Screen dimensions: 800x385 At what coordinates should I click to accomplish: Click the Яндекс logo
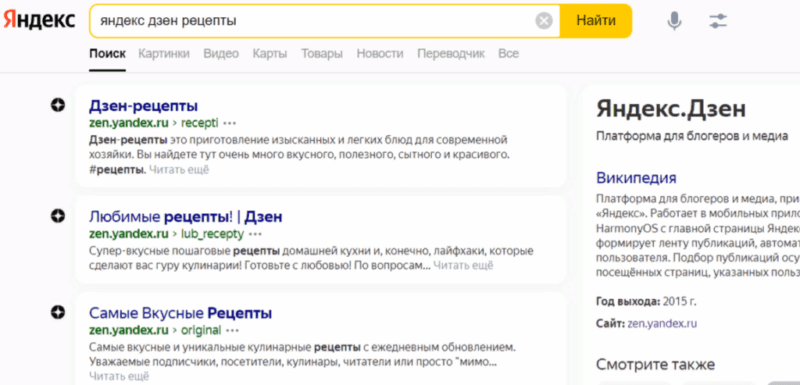point(39,20)
